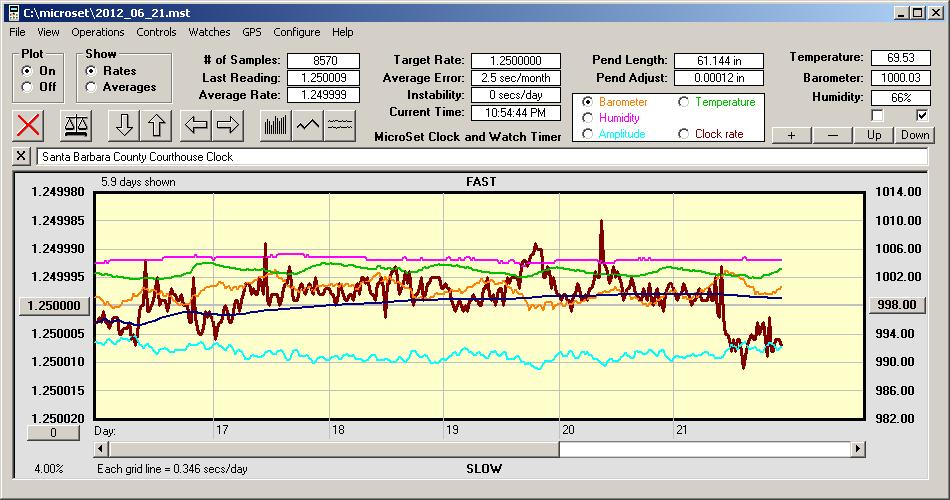Untick the checked box under Humidity value
This screenshot has width=950, height=500.
pyautogui.click(x=922, y=115)
